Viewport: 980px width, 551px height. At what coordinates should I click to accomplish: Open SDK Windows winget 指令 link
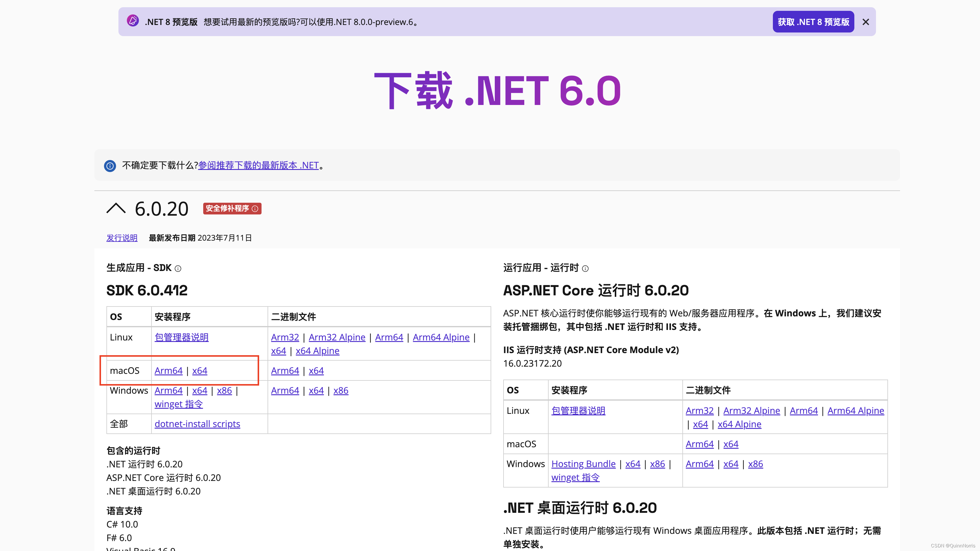(179, 404)
